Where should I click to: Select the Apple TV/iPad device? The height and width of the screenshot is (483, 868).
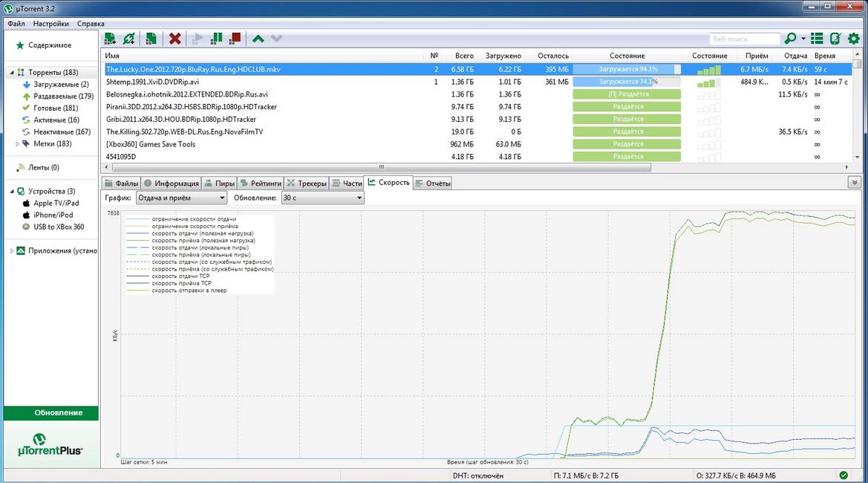click(x=56, y=204)
